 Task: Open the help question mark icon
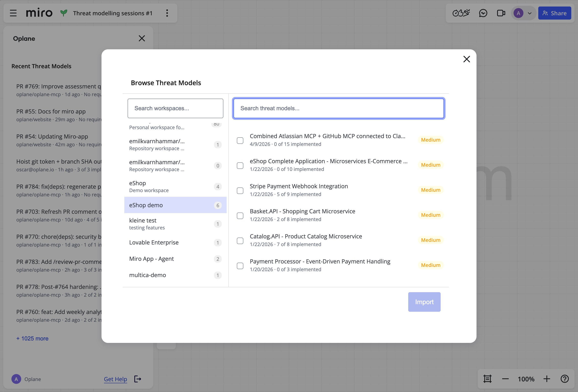[565, 379]
